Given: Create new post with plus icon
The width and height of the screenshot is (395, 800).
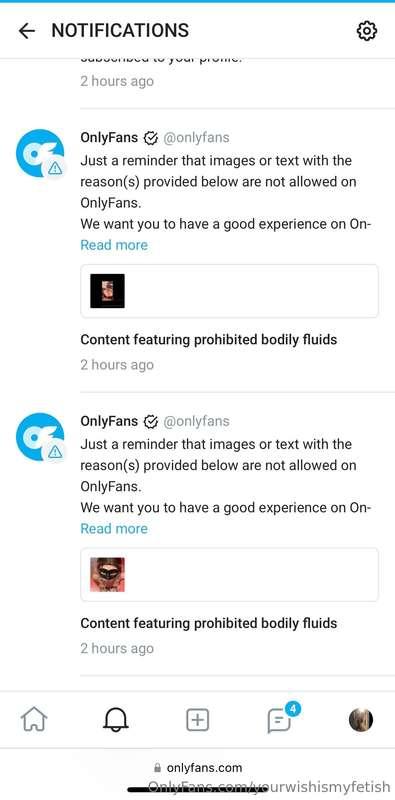Looking at the screenshot, I should point(198,720).
